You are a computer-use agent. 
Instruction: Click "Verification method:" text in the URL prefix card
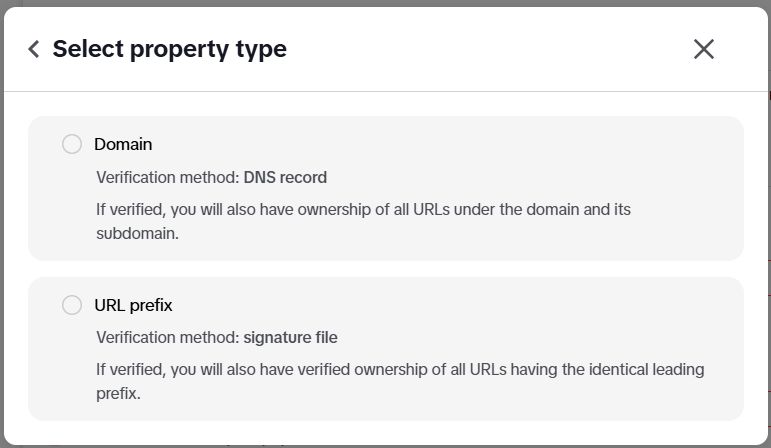click(167, 338)
